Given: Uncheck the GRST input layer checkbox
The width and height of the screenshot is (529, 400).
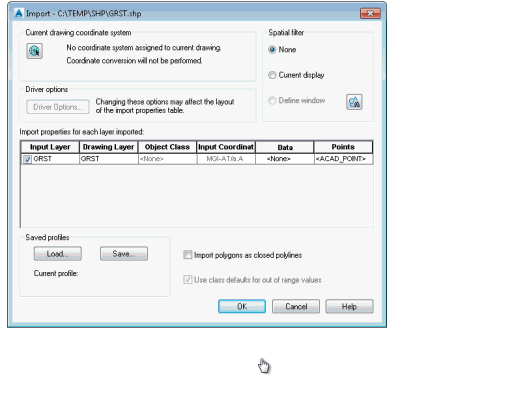Looking at the screenshot, I should [x=27, y=159].
